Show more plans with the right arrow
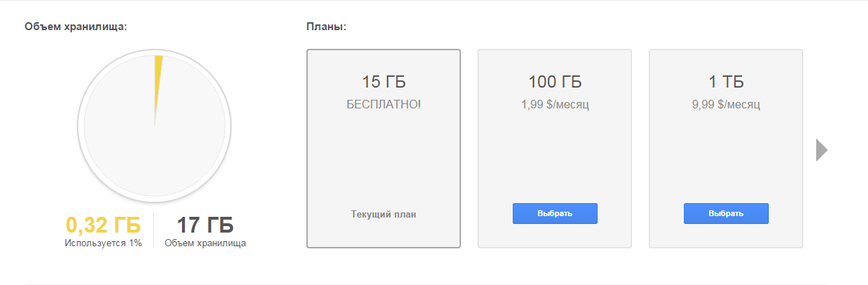868x285 pixels. pyautogui.click(x=822, y=150)
